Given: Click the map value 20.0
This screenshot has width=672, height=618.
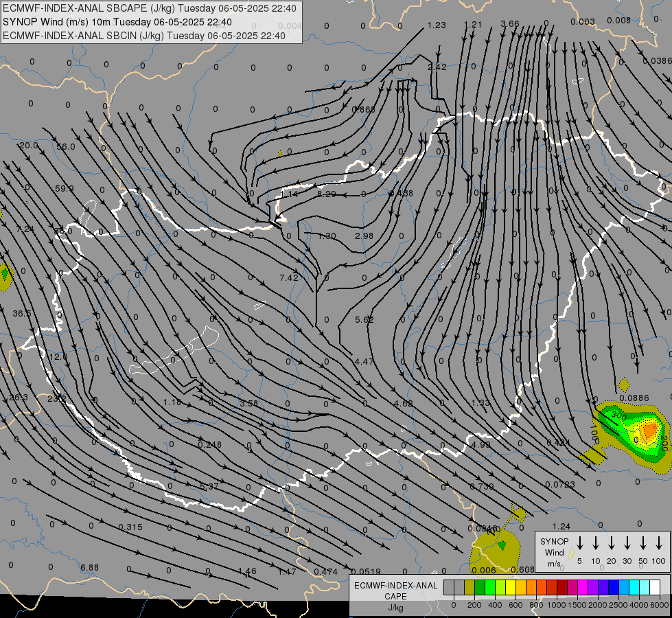Looking at the screenshot, I should pyautogui.click(x=28, y=146).
